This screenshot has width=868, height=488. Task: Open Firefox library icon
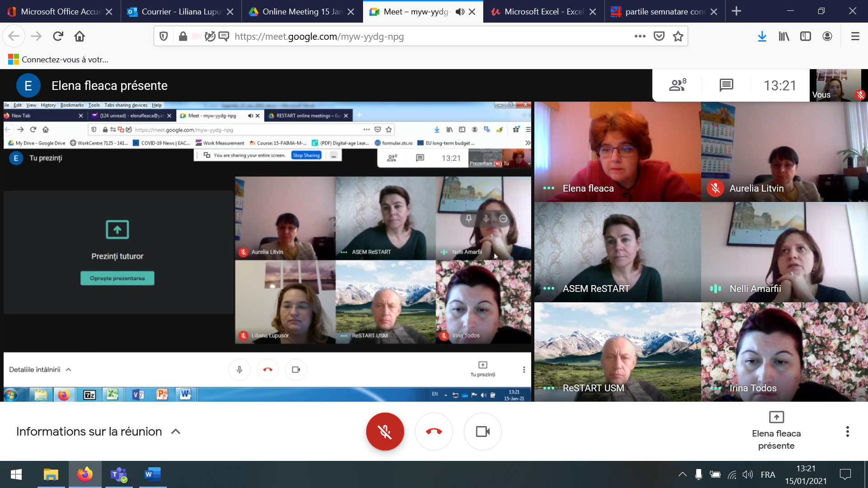tap(783, 36)
